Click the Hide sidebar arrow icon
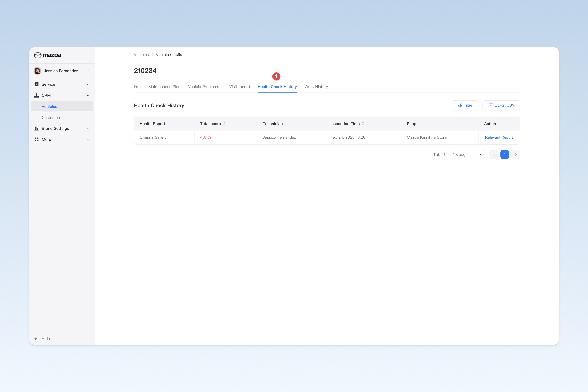588x392 pixels. pyautogui.click(x=36, y=339)
